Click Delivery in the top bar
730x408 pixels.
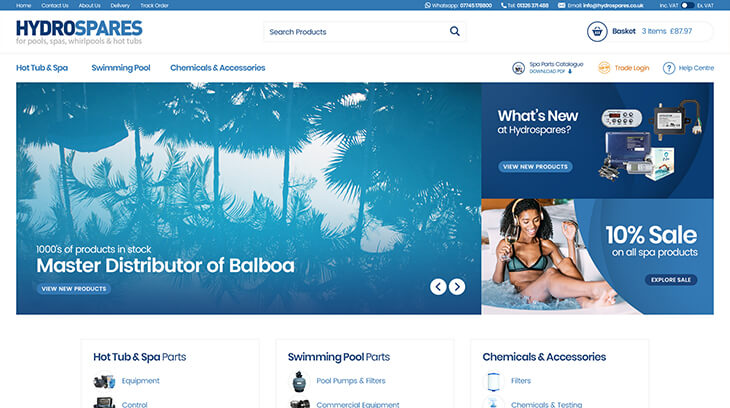pyautogui.click(x=120, y=6)
